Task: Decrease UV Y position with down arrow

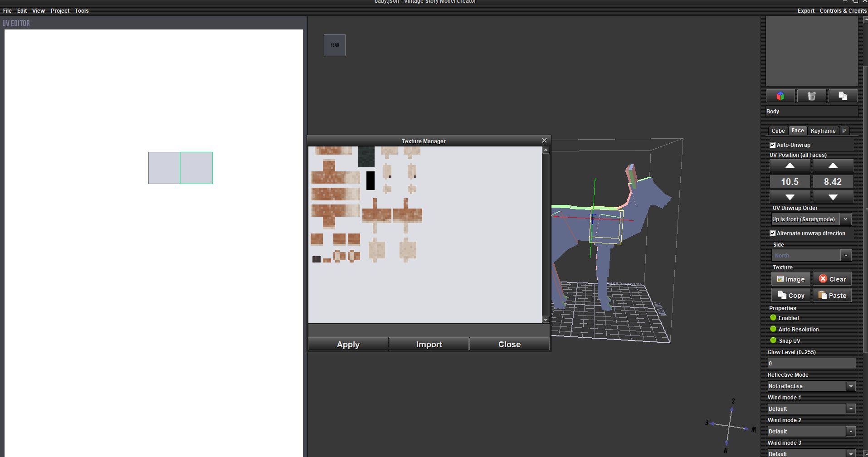Action: (833, 197)
